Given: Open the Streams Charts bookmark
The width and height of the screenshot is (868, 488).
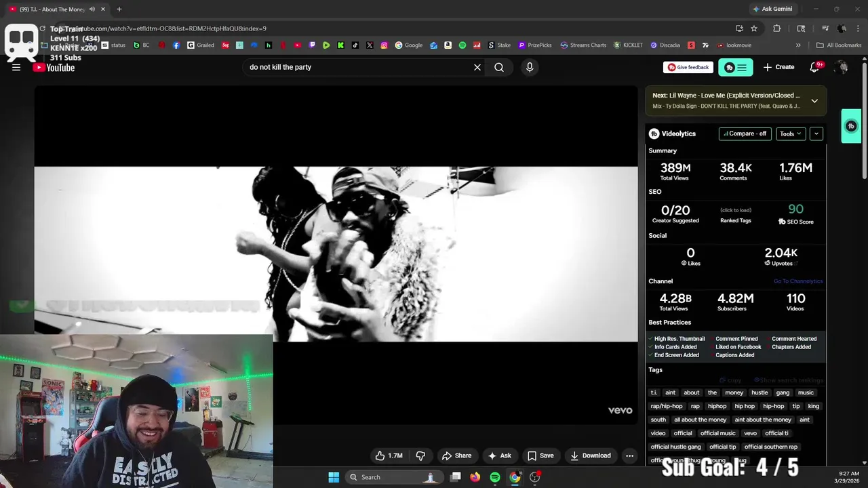Looking at the screenshot, I should click(x=583, y=45).
